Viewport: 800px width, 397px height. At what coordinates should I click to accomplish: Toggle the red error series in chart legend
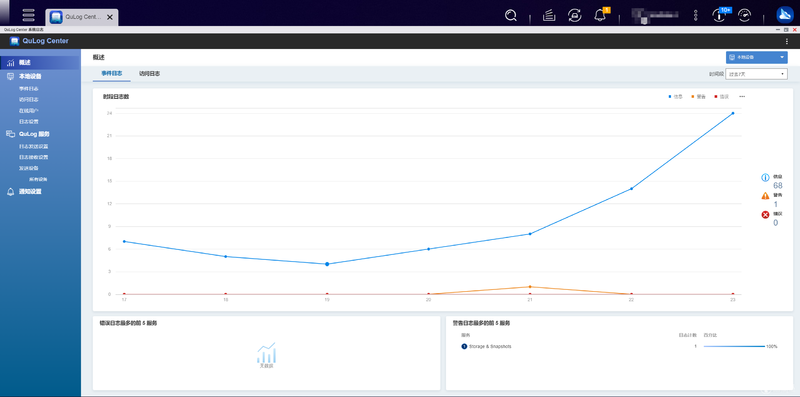point(721,96)
